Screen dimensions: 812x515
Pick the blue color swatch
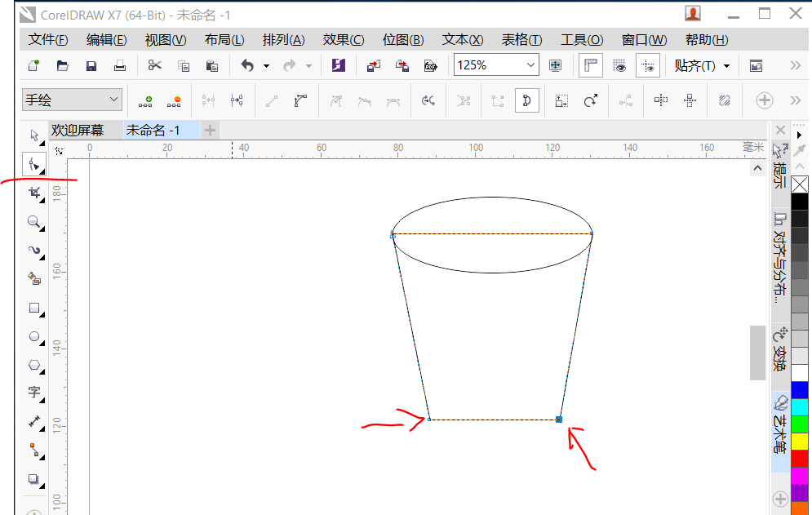800,389
